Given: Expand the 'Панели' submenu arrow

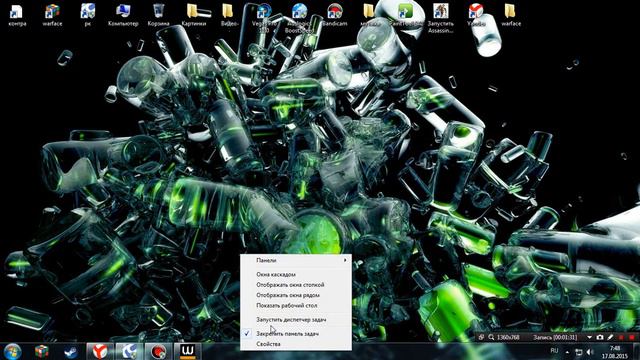Looking at the screenshot, I should (345, 260).
